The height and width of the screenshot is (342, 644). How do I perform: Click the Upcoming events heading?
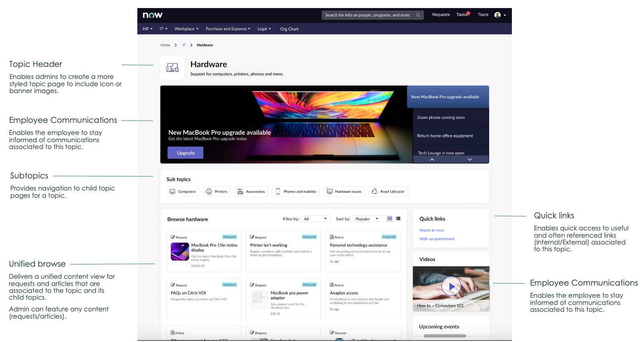[x=439, y=327]
